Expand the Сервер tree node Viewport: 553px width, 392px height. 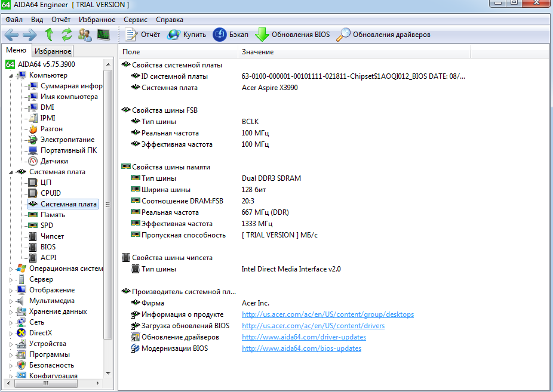(x=11, y=280)
